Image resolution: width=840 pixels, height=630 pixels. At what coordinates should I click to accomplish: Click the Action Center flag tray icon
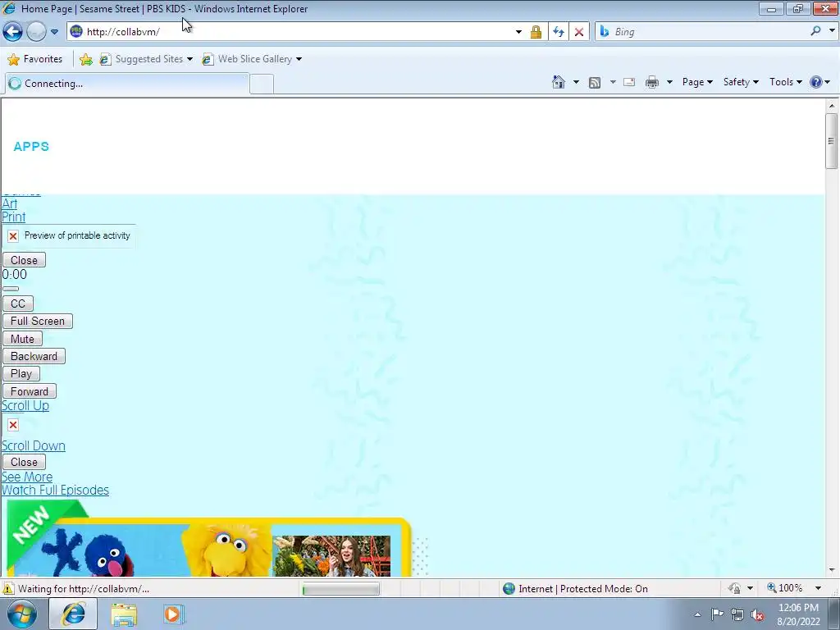[717, 614]
